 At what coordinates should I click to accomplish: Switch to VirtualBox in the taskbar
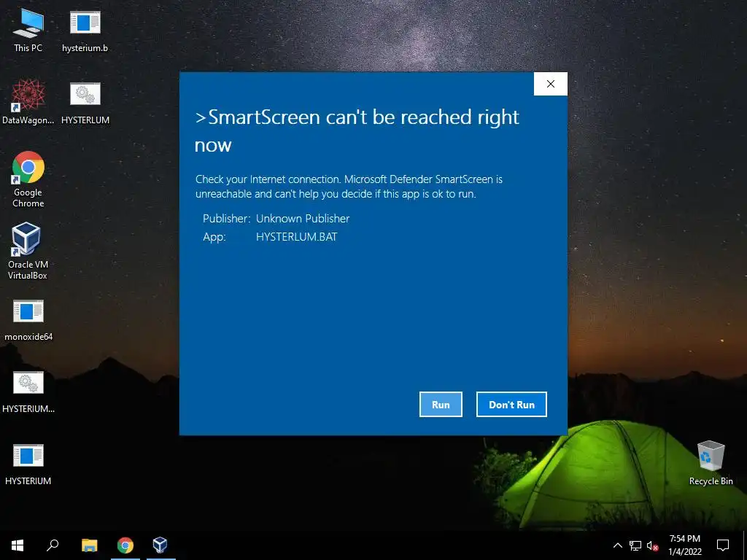coord(160,545)
